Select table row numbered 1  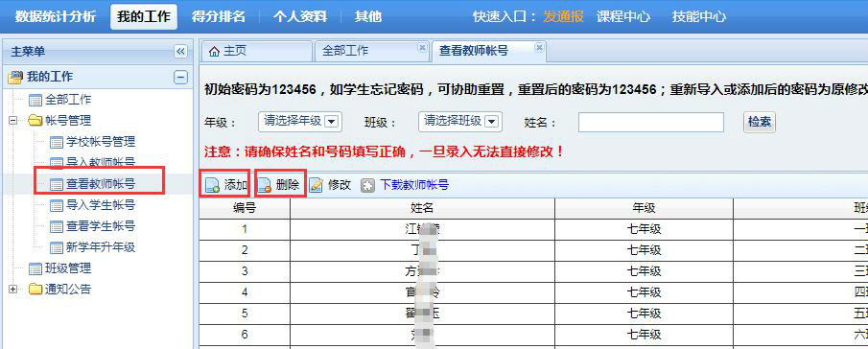pyautogui.click(x=533, y=229)
